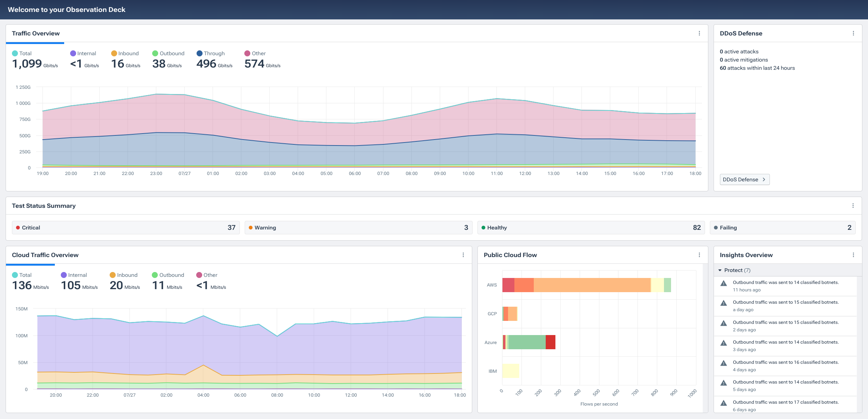Click green Healthy status dot

click(483, 228)
